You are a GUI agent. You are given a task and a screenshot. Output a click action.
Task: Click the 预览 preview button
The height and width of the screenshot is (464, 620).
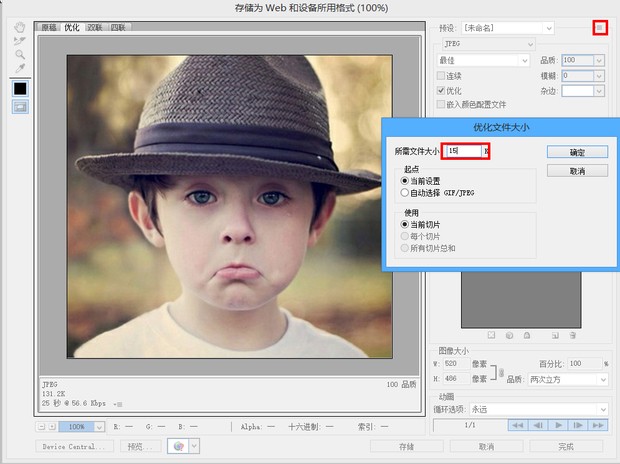(x=140, y=447)
